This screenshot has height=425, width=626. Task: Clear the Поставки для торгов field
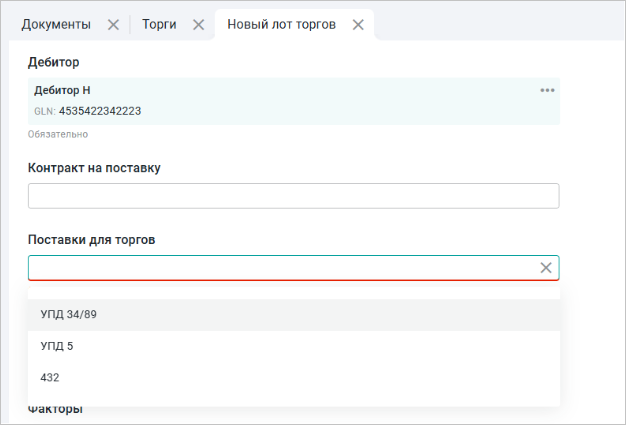[x=546, y=268]
